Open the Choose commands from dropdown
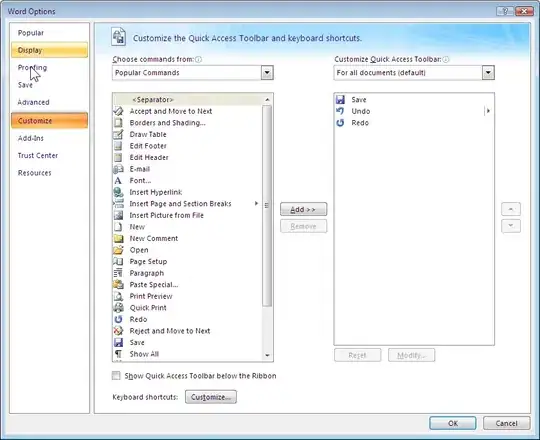Image resolution: width=540 pixels, height=440 pixels. pos(267,73)
